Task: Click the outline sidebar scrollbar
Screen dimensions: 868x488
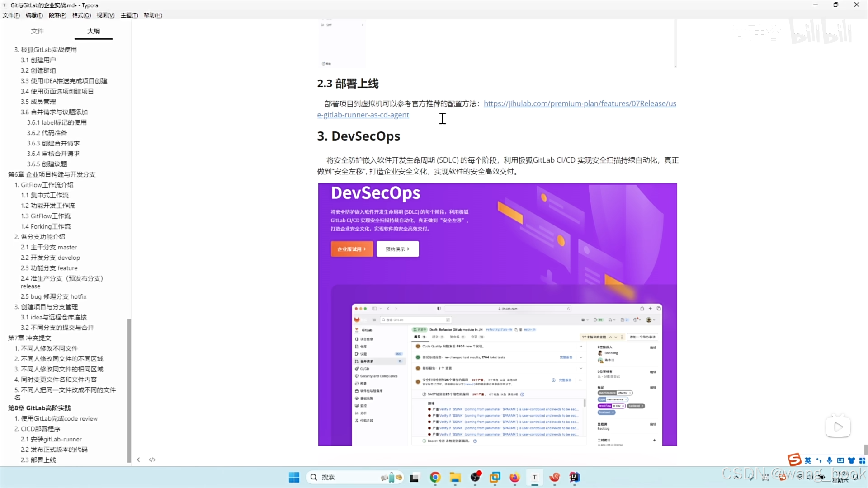Action: (129, 391)
